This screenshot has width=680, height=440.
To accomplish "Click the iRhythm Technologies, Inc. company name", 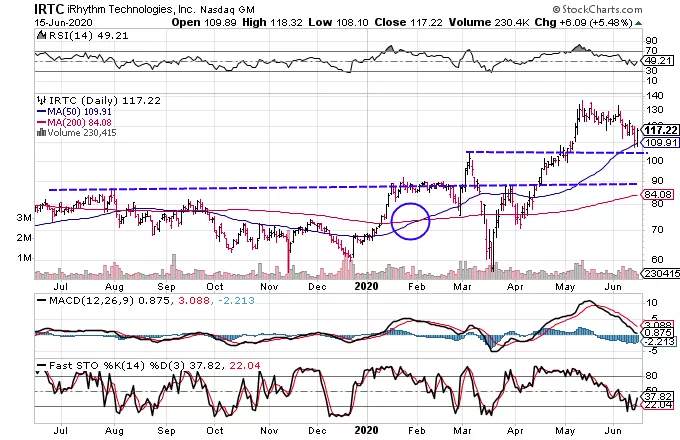I will coord(131,9).
